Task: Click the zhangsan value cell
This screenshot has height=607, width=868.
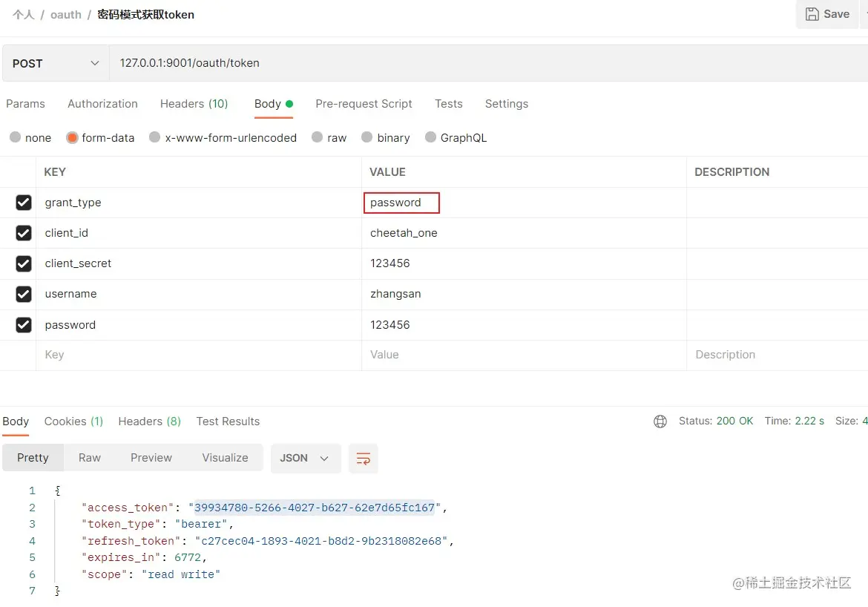Action: pyautogui.click(x=524, y=294)
